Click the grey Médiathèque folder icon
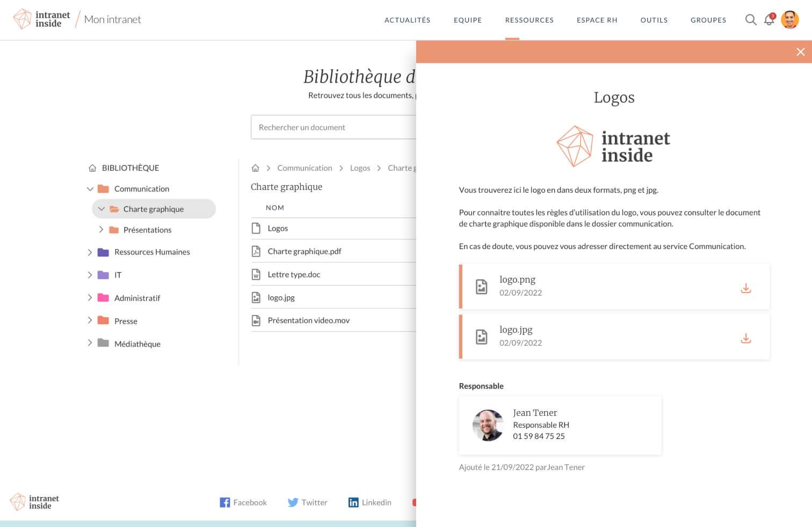This screenshot has width=812, height=527. [104, 343]
